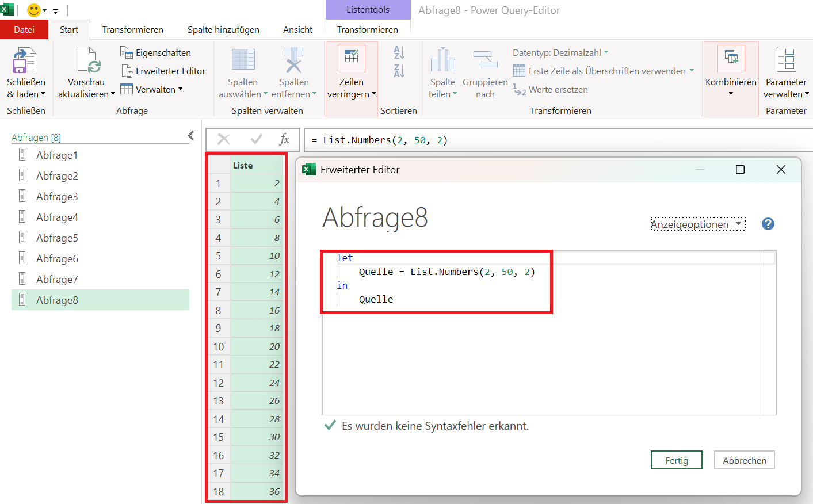This screenshot has width=813, height=504.
Task: Confirm the formula with the checkmark
Action: tap(257, 139)
